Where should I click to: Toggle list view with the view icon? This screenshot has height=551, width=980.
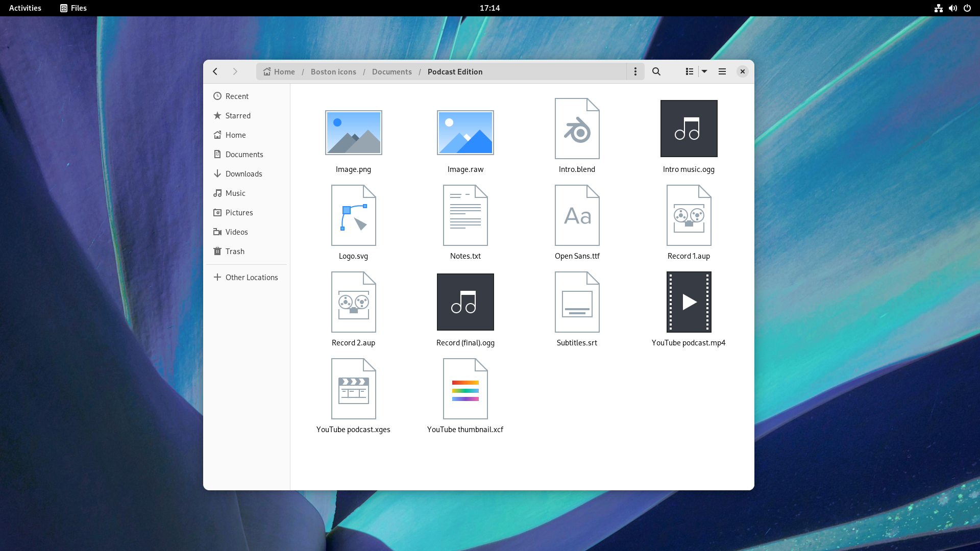tap(689, 71)
